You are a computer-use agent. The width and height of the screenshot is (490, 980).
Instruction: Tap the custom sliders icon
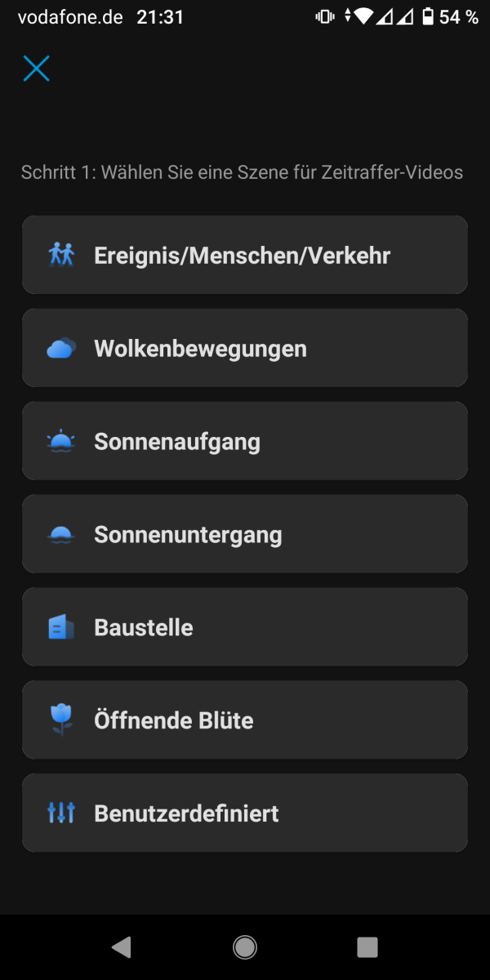[61, 813]
